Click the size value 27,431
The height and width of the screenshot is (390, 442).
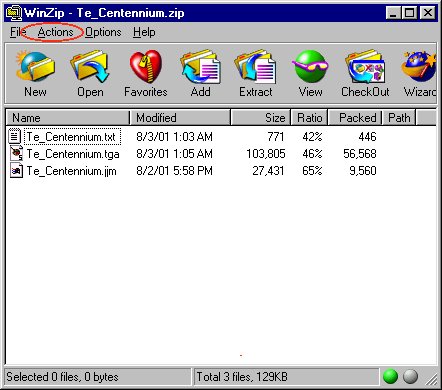click(x=268, y=171)
